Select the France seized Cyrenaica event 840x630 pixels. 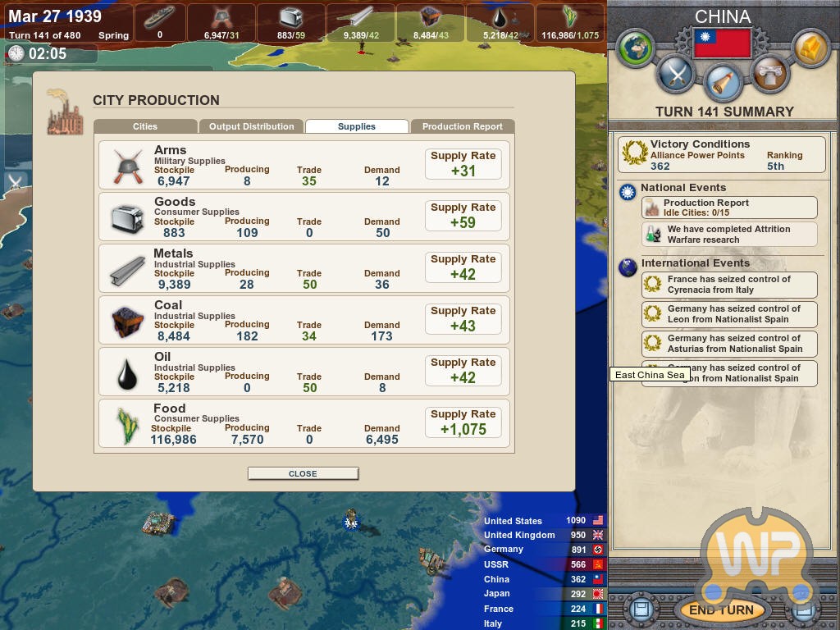point(728,285)
